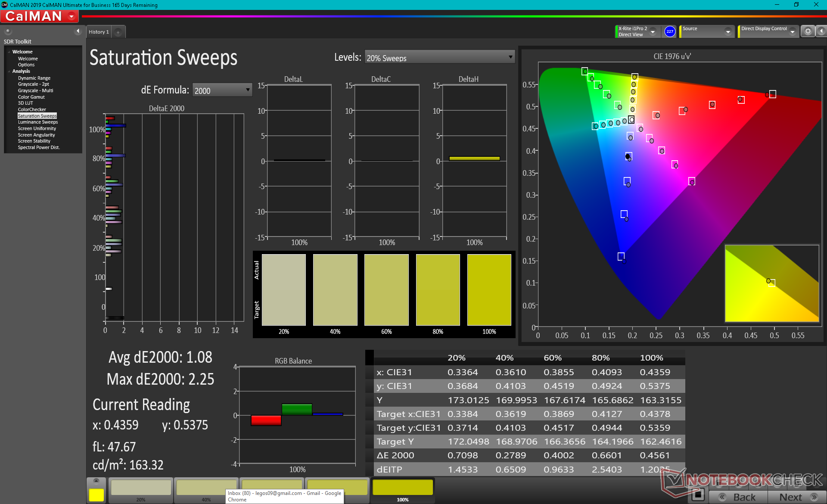Select ColorChecker in the Analysis list

32,109
